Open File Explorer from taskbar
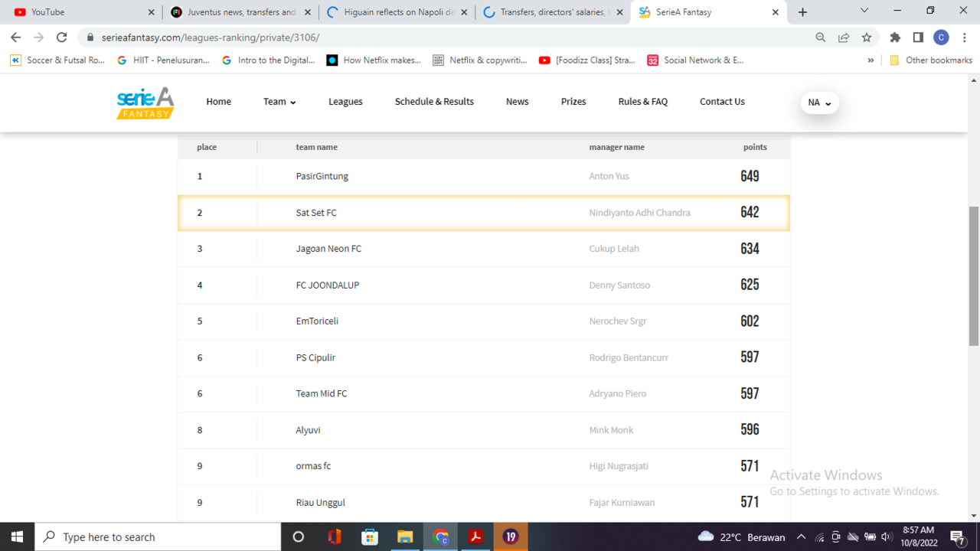The image size is (980, 551). [405, 536]
